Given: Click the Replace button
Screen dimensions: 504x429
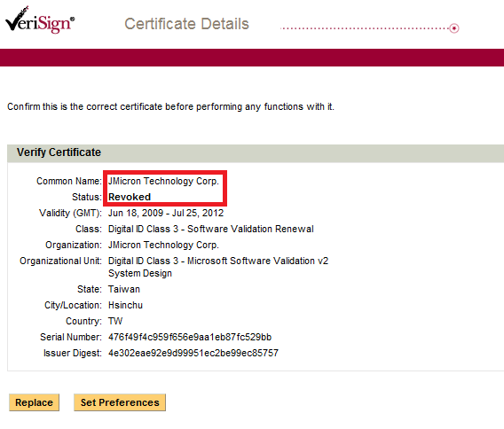Looking at the screenshot, I should pos(34,402).
